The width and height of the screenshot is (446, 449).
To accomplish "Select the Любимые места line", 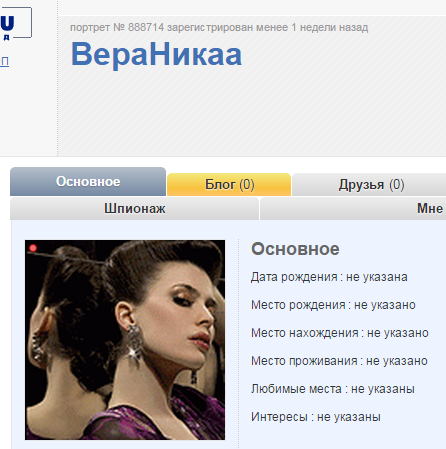I will pos(333,389).
